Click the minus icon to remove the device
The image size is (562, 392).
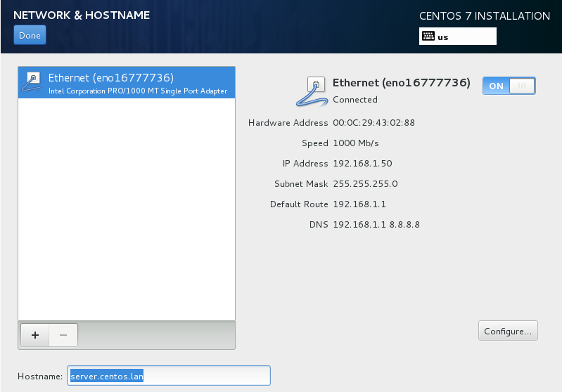[63, 335]
